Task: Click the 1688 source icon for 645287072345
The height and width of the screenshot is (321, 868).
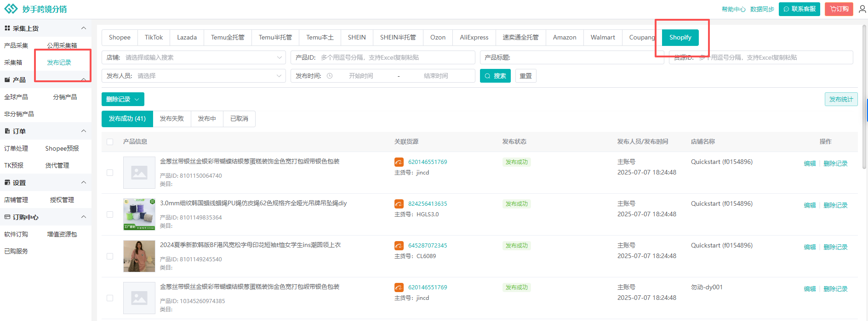Action: point(399,246)
